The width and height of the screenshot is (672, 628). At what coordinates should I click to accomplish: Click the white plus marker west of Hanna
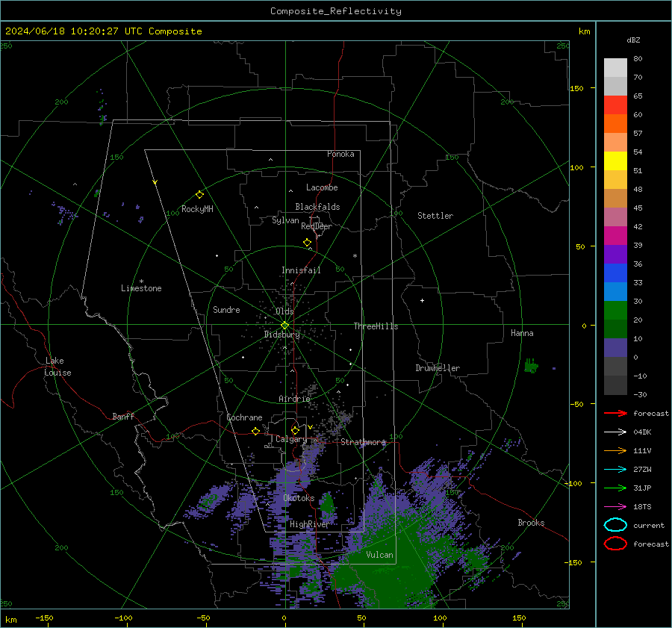pyautogui.click(x=422, y=300)
